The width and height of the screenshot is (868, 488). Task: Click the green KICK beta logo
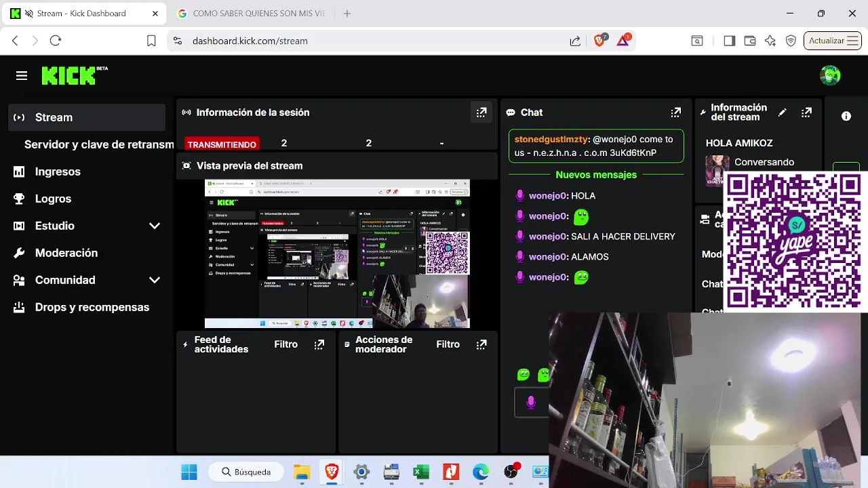(75, 75)
